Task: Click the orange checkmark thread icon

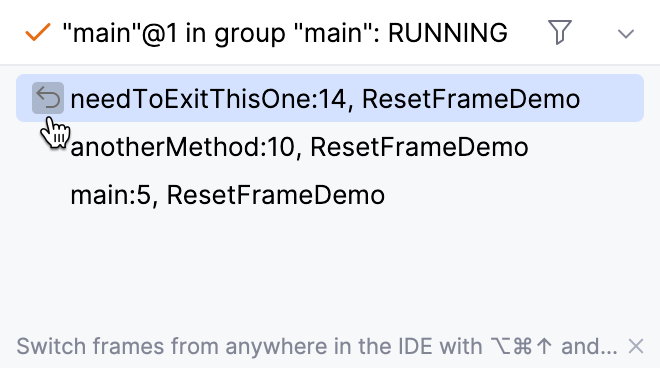Action: (38, 32)
